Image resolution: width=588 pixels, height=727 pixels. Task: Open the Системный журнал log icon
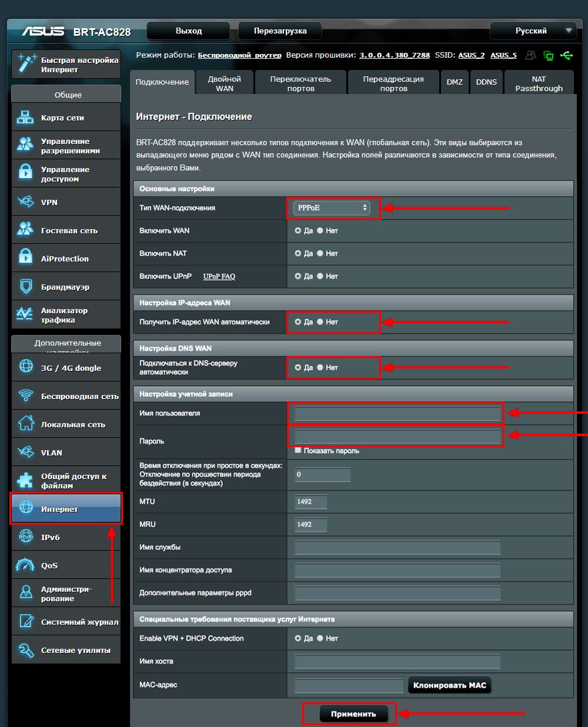coord(26,621)
